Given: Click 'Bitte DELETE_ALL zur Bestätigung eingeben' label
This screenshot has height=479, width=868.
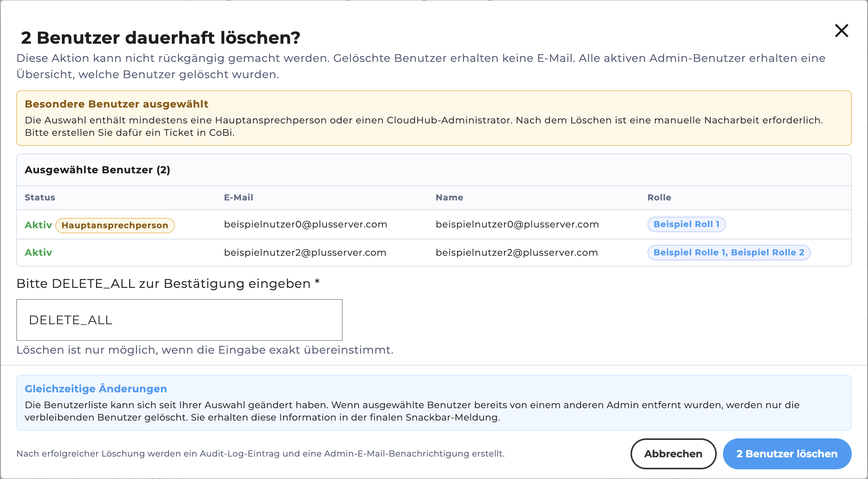Looking at the screenshot, I should [168, 284].
